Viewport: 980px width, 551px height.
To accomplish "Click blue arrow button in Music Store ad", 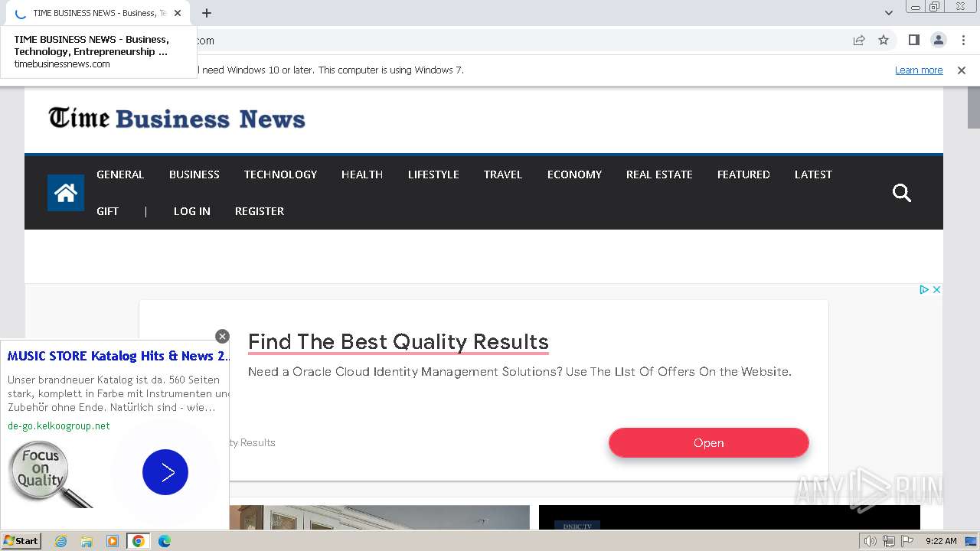I will (x=165, y=472).
